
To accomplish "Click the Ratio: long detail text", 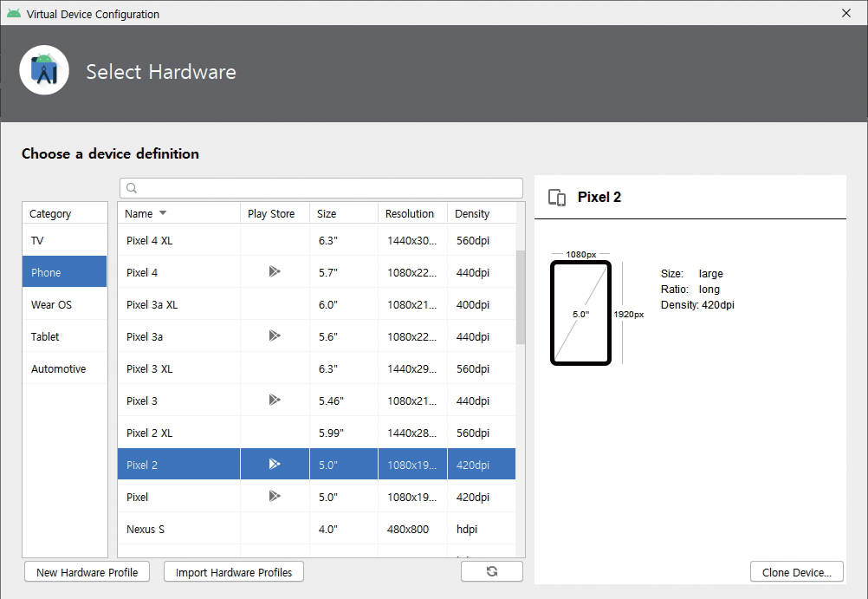I will (x=690, y=290).
